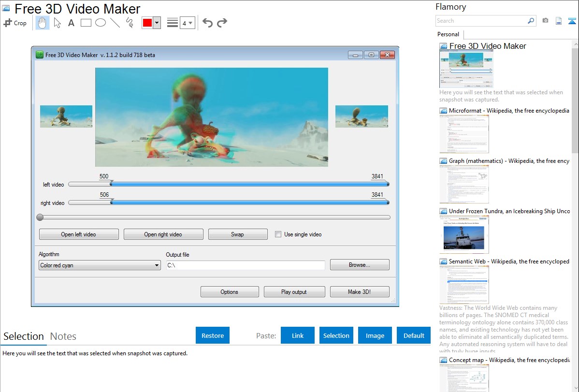Image resolution: width=579 pixels, height=392 pixels.
Task: Switch to the Notes tab
Action: 63,336
